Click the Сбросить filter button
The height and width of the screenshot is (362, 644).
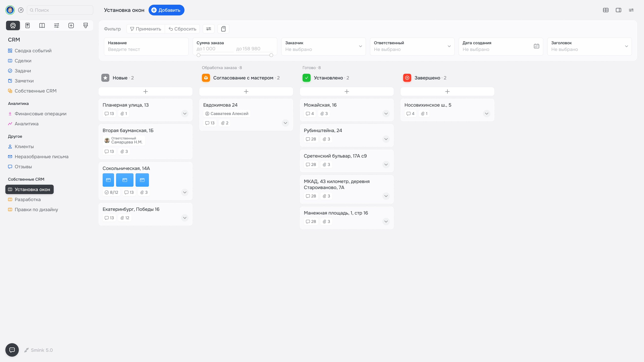coord(182,29)
